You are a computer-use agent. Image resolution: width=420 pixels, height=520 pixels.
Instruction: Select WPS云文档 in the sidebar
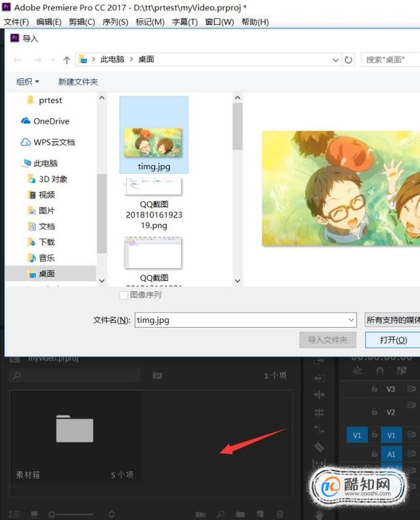[x=48, y=142]
